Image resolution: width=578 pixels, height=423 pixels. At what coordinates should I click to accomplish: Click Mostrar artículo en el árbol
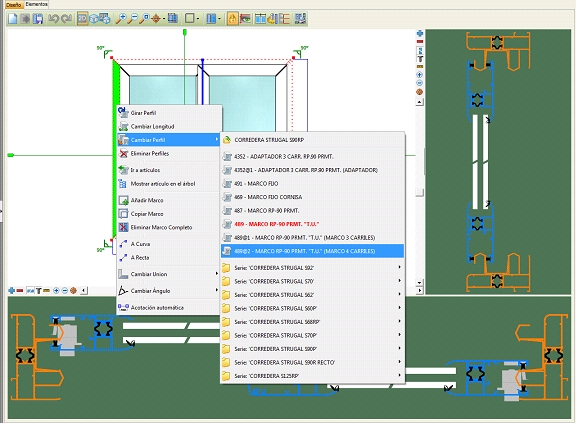click(x=170, y=183)
